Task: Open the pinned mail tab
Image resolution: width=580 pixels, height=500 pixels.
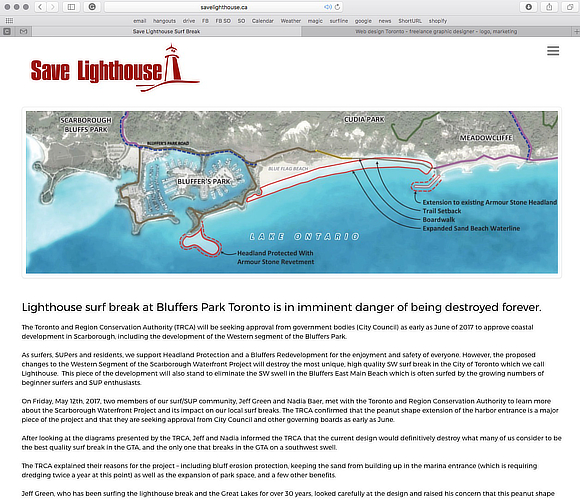Action: (x=23, y=31)
